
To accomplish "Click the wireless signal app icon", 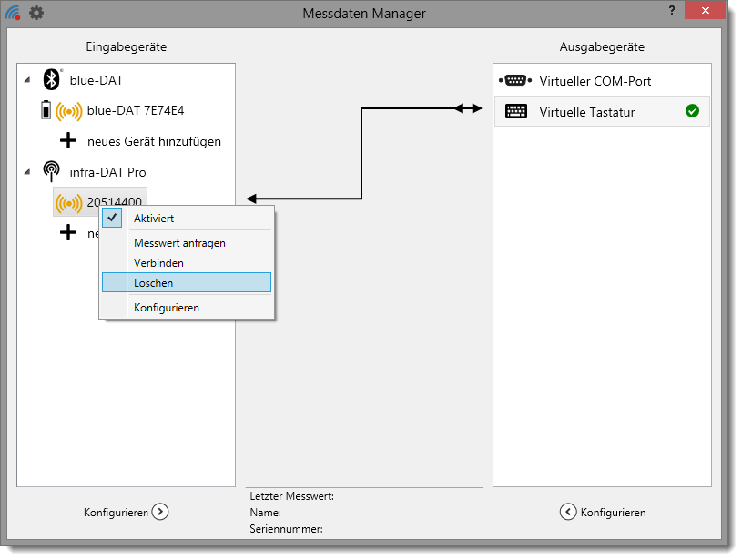I will [13, 13].
